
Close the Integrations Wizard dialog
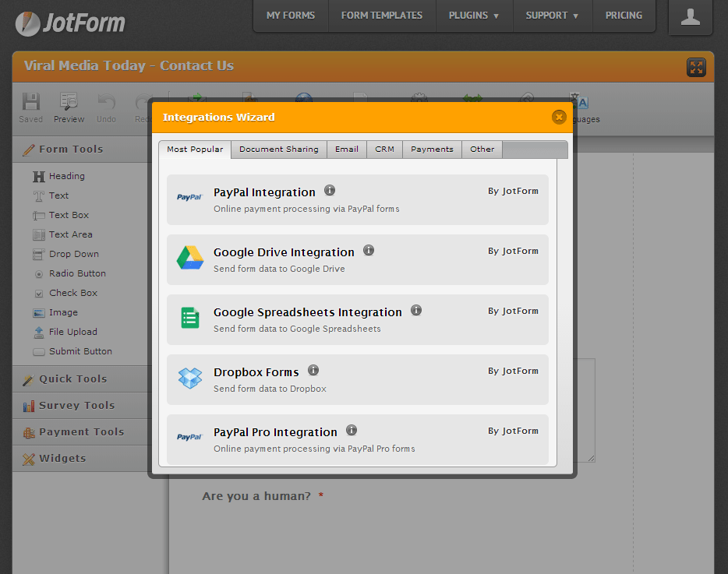[559, 118]
